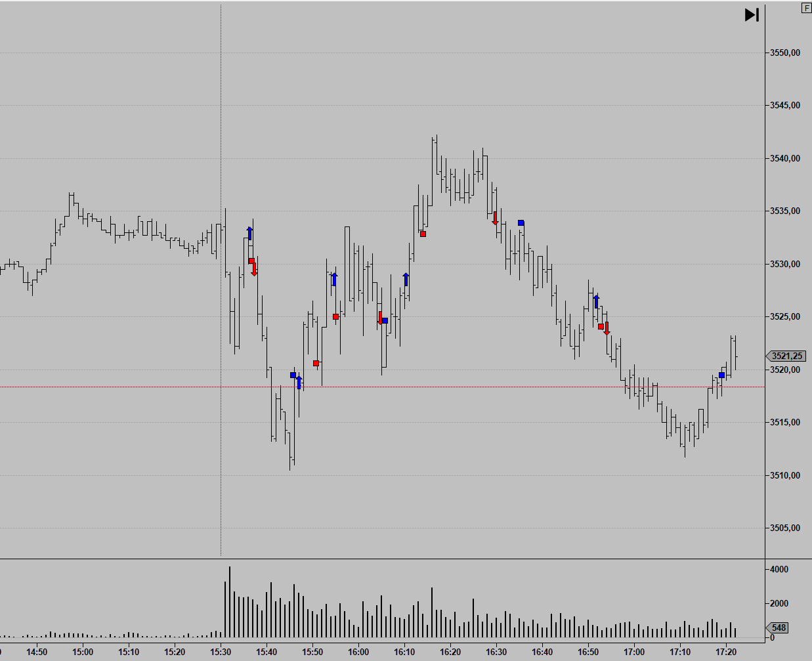Click the 3525,00 price axis label
This screenshot has width=812, height=661.
click(x=785, y=316)
